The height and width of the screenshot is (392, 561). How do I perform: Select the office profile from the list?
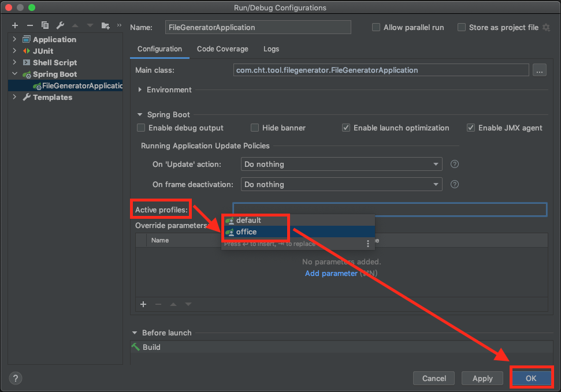click(x=246, y=232)
